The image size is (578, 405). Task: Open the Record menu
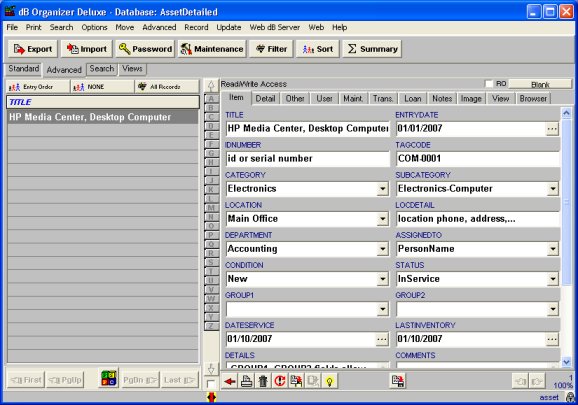pyautogui.click(x=196, y=27)
